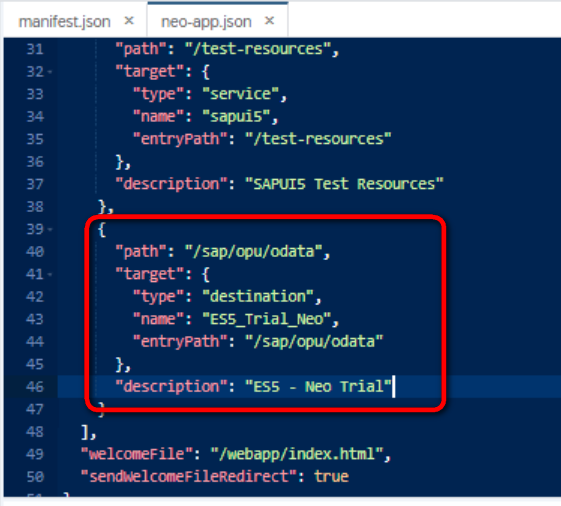Image resolution: width=561 pixels, height=506 pixels.
Task: Click the entryPath "/sap/opu/odata" value on line 44
Action: point(314,342)
